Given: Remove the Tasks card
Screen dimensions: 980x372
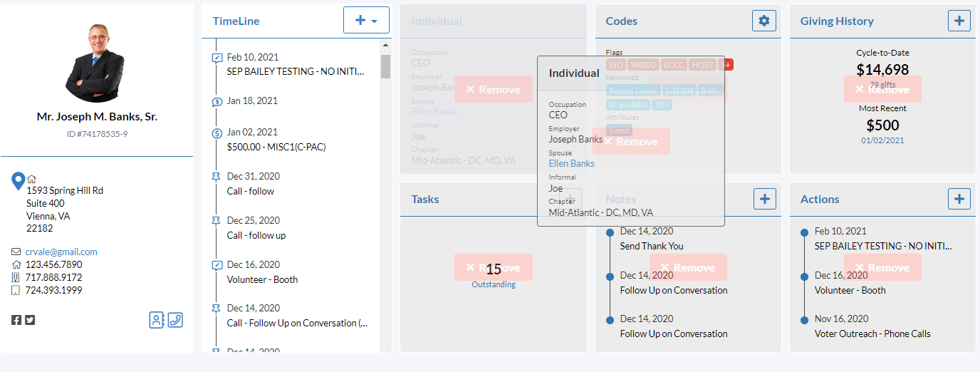Looking at the screenshot, I should pyautogui.click(x=493, y=267).
